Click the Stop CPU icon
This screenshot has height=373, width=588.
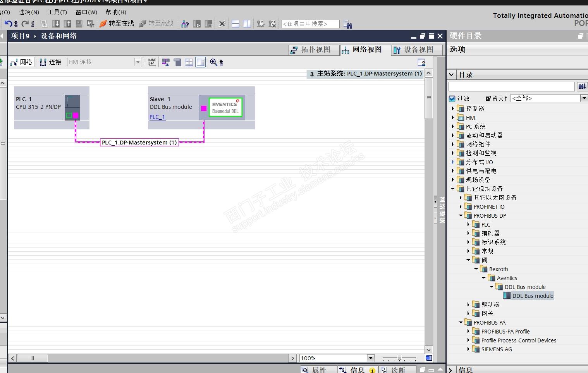click(x=208, y=24)
